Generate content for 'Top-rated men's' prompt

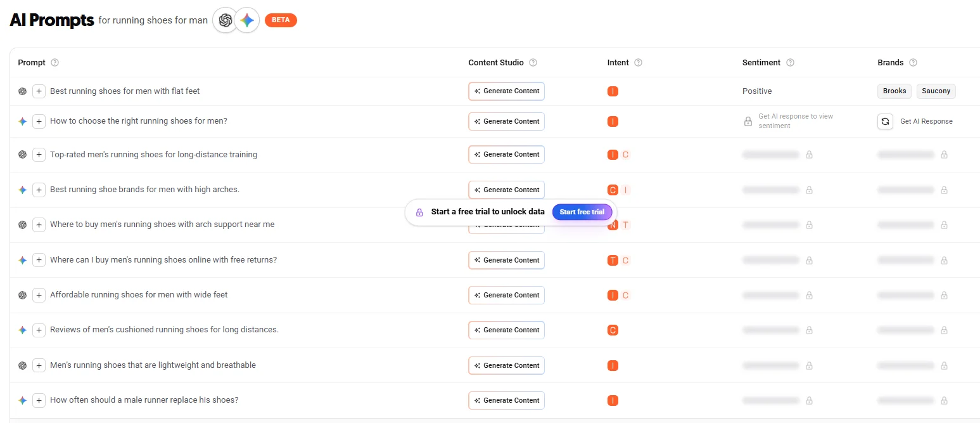click(506, 155)
